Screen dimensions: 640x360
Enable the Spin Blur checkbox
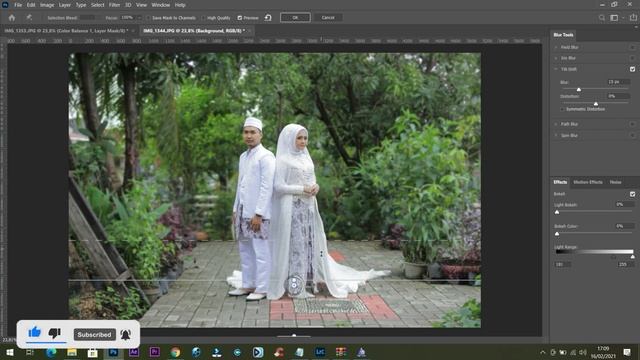[632, 135]
